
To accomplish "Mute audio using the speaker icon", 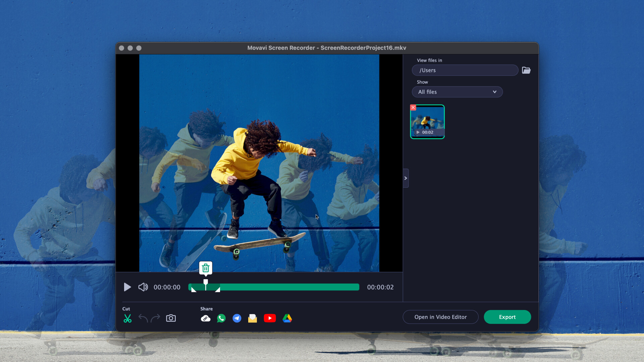I will click(x=143, y=287).
